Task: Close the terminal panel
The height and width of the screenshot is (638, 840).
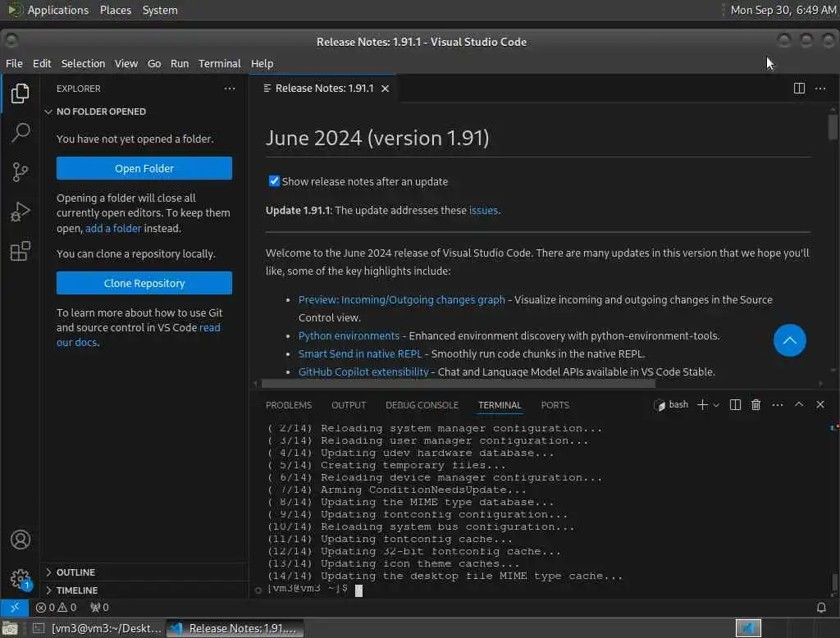Action: (820, 404)
